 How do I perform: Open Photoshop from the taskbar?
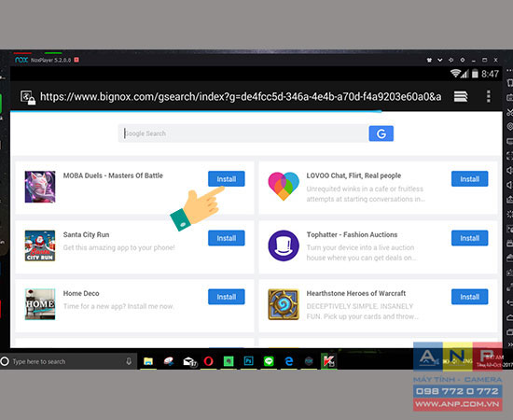point(249,361)
